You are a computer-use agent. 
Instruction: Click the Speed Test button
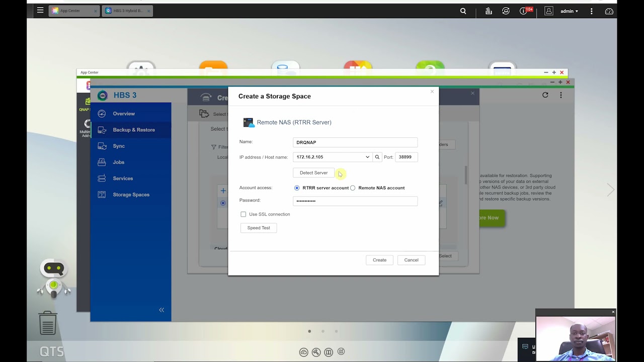tap(259, 228)
